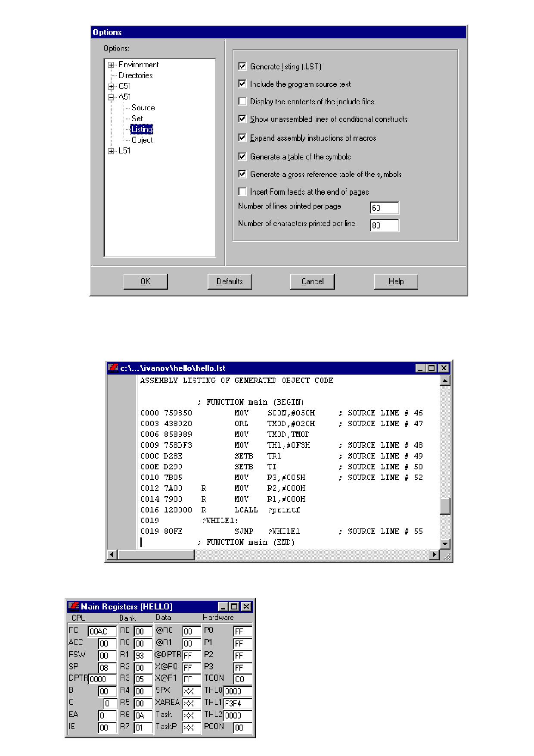Screen dimensions: 534x756
Task: Collapse the A51 tree node
Action: click(x=112, y=97)
